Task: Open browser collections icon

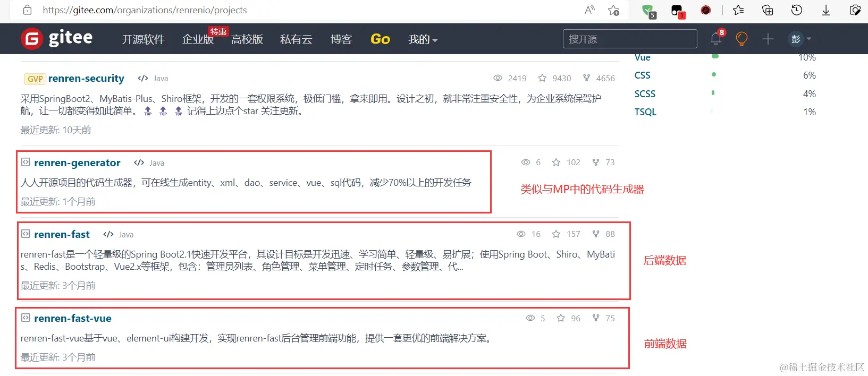Action: pos(768,10)
